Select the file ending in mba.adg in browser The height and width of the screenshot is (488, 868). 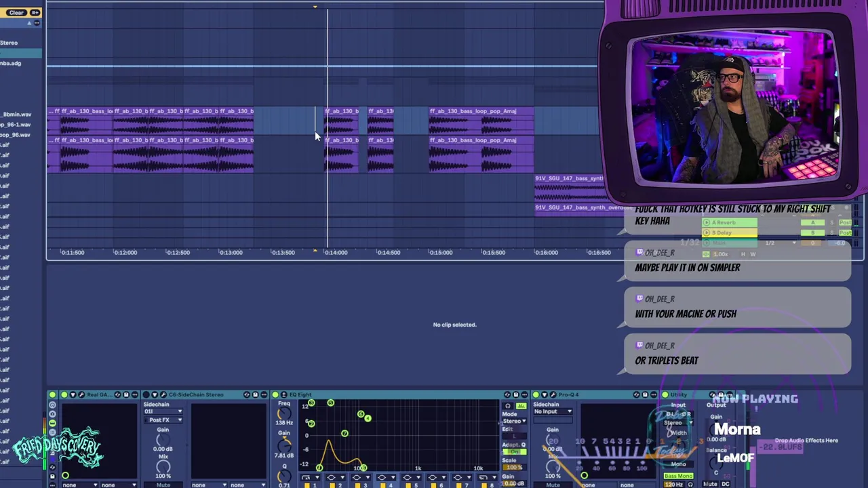(x=11, y=63)
